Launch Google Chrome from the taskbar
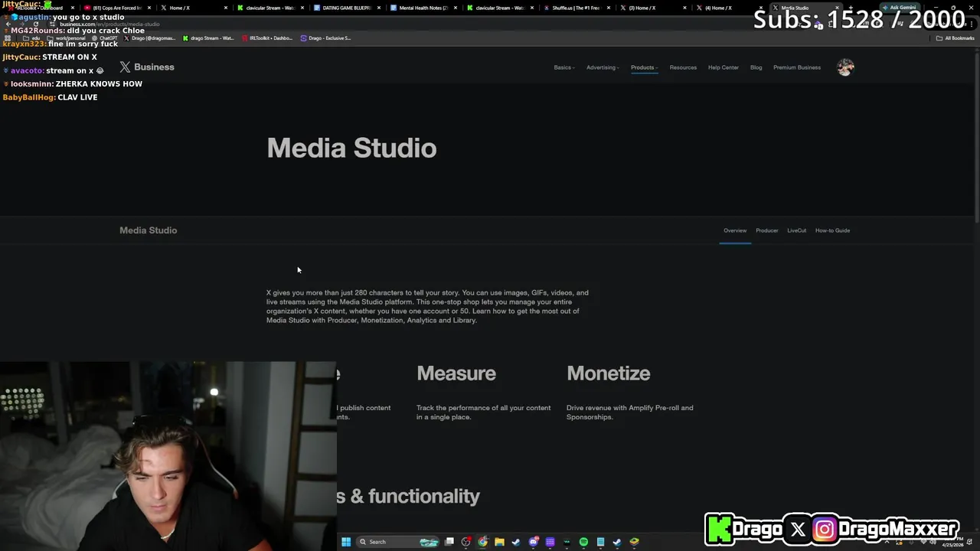Screen dimensions: 980x551 click(x=482, y=542)
